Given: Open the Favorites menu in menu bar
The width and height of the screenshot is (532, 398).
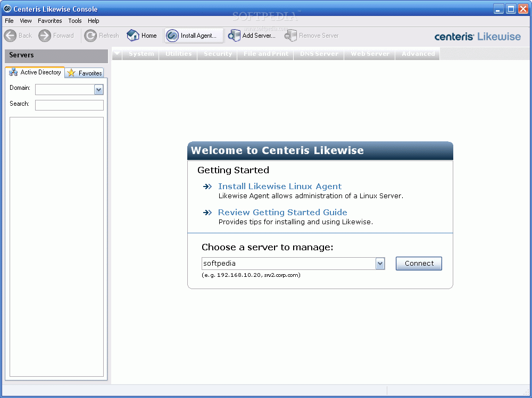Looking at the screenshot, I should pyautogui.click(x=50, y=21).
